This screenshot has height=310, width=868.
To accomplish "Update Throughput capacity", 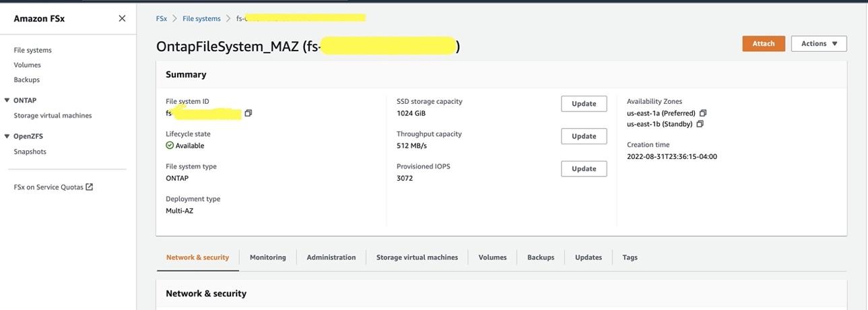I will tap(584, 136).
